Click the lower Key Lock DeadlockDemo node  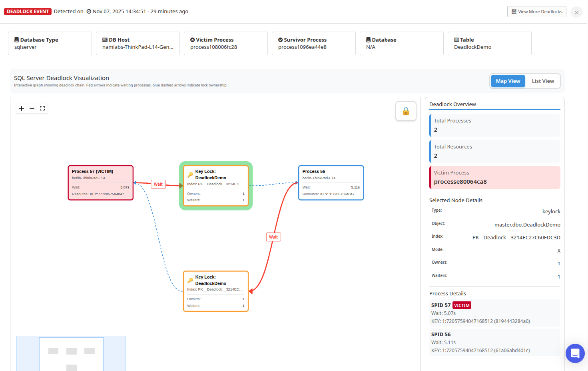[x=215, y=291]
